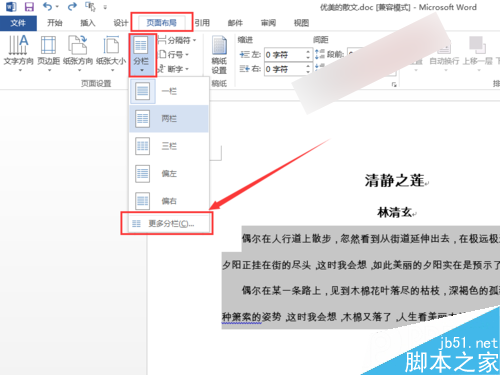
Task: Click the Redo arrow icon
Action: coord(72,6)
